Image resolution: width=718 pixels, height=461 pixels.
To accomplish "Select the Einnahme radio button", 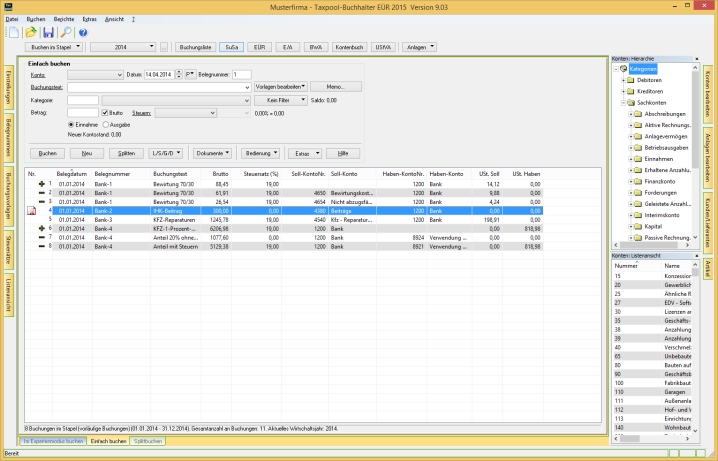I will [x=70, y=124].
